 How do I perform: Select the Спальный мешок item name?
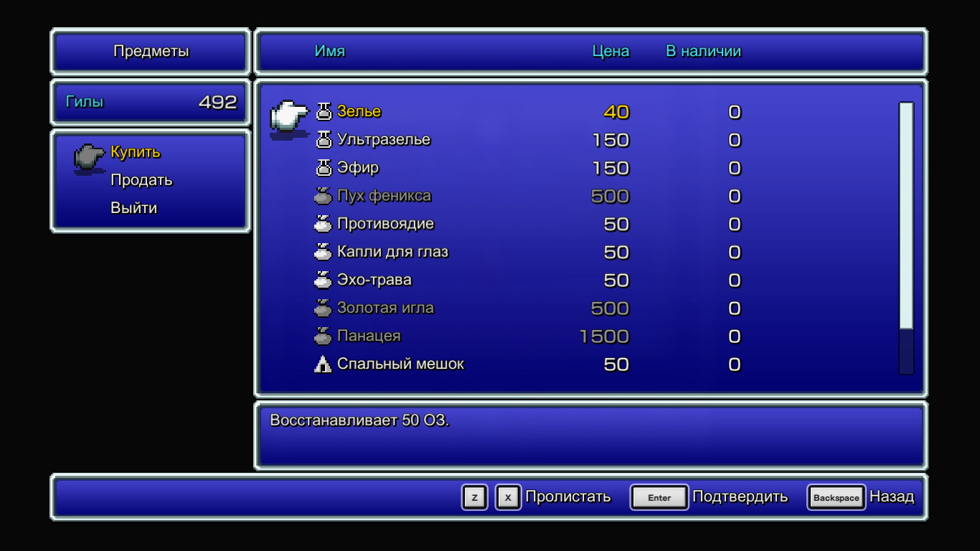coord(400,364)
